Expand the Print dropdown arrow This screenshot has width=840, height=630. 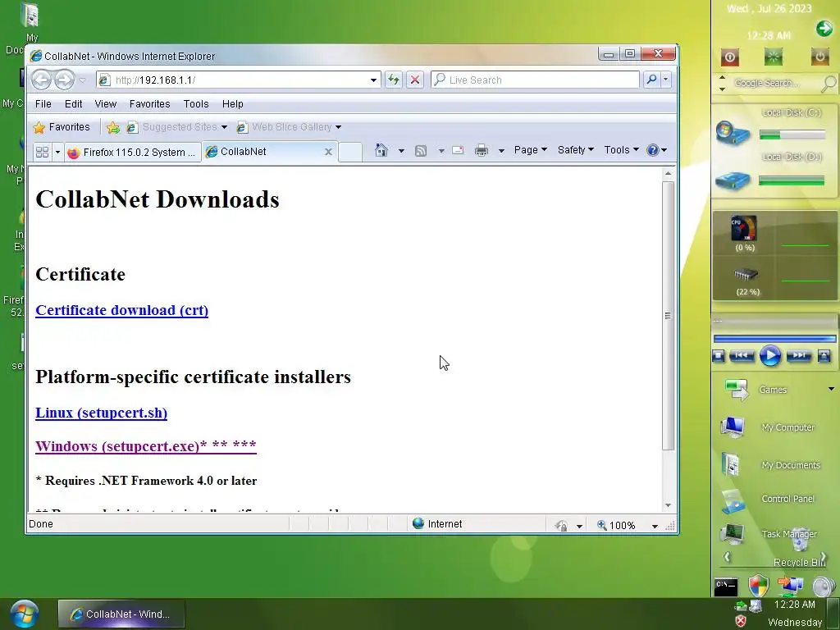501,151
